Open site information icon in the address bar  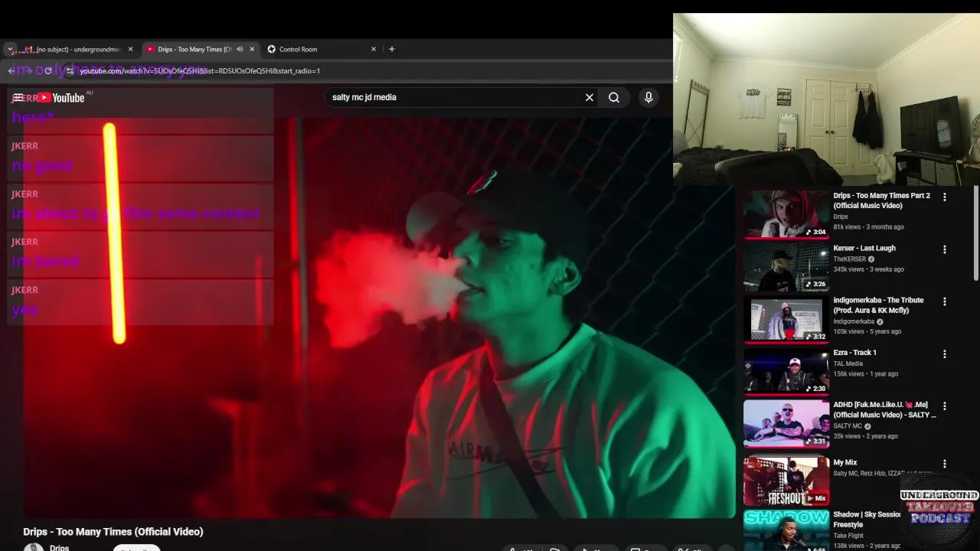click(70, 70)
